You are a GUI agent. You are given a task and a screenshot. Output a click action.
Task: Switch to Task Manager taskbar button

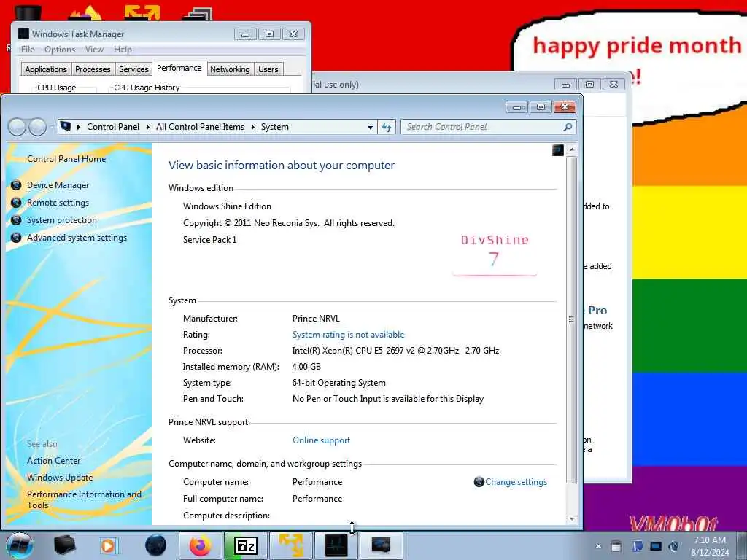[x=336, y=545]
